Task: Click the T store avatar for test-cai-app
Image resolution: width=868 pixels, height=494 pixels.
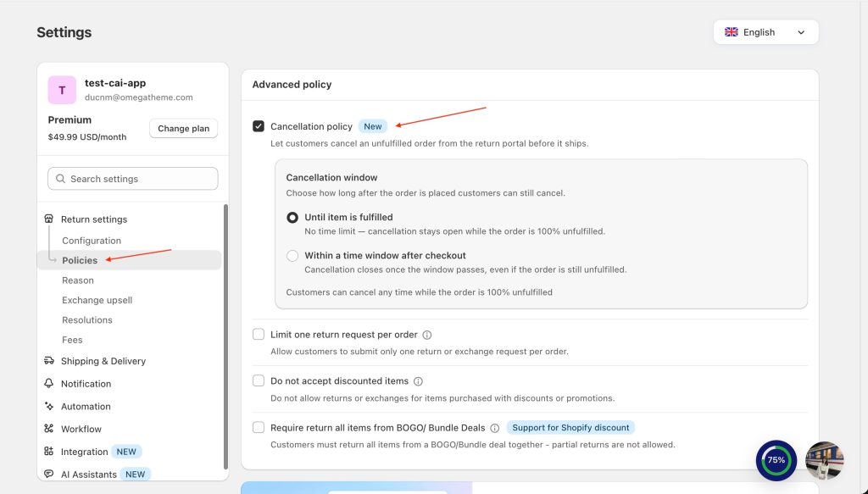Action: (62, 90)
